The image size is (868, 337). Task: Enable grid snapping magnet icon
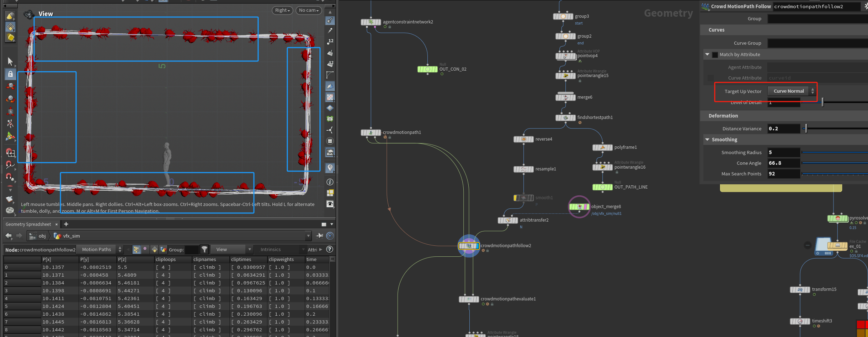click(10, 152)
